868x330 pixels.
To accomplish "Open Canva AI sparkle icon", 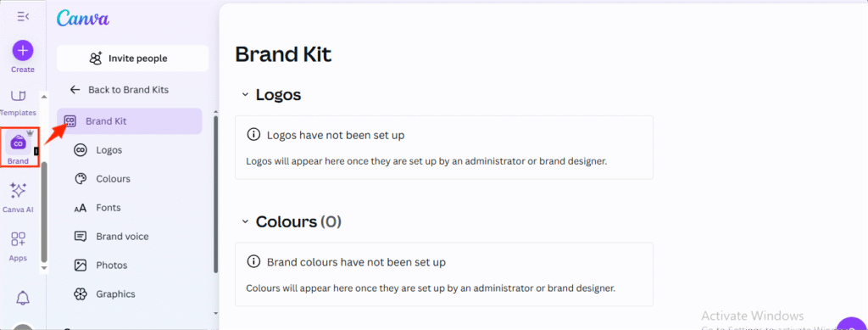I will click(19, 191).
